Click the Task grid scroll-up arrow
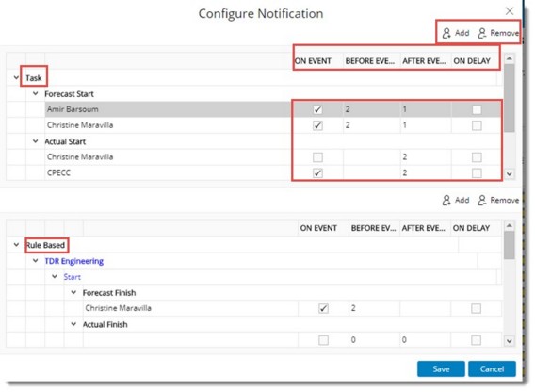Screen dimensions: 535x392 click(509, 58)
